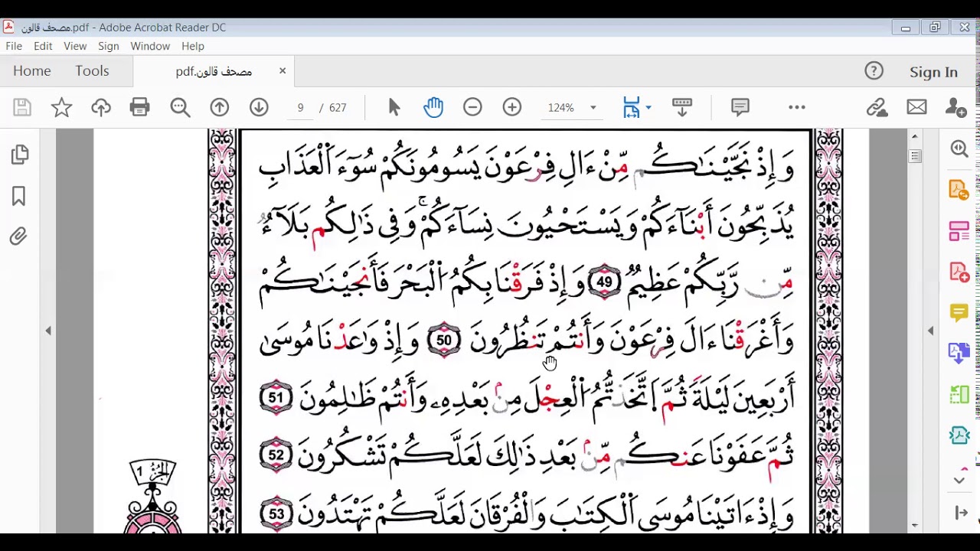This screenshot has width=980, height=551.
Task: Open the zoom level dropdown
Action: (x=593, y=108)
